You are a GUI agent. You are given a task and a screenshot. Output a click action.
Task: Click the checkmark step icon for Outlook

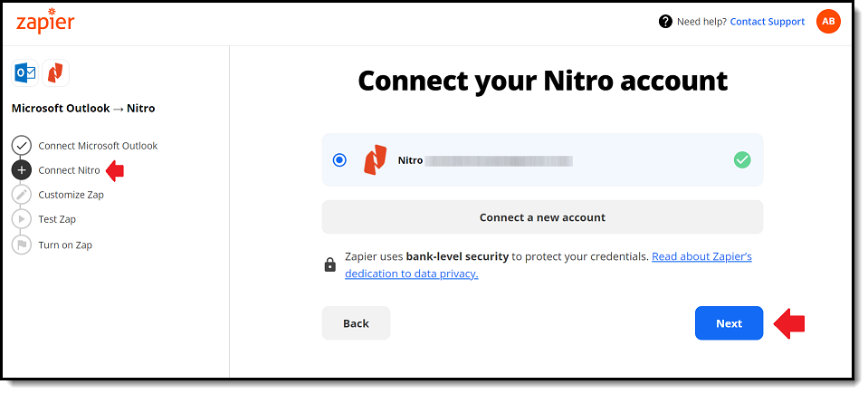pos(22,146)
